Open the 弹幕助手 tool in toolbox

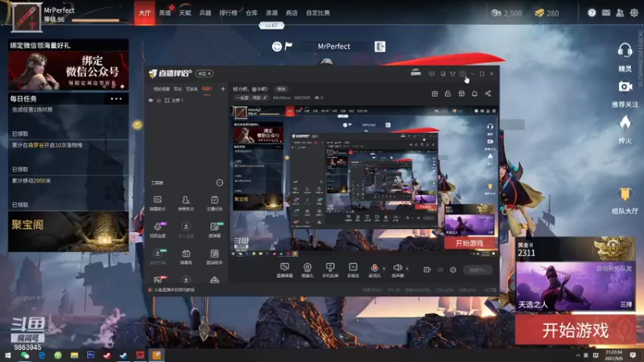pyautogui.click(x=158, y=204)
